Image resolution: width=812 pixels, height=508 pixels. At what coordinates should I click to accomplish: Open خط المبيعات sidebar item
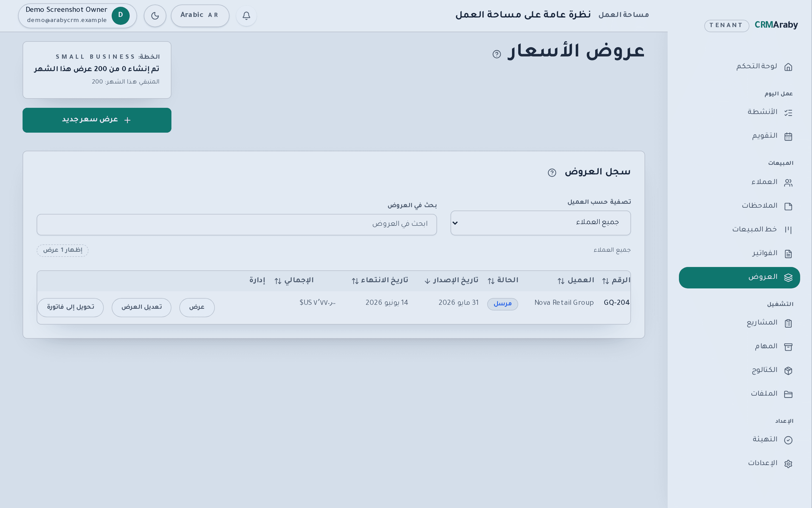tap(739, 229)
